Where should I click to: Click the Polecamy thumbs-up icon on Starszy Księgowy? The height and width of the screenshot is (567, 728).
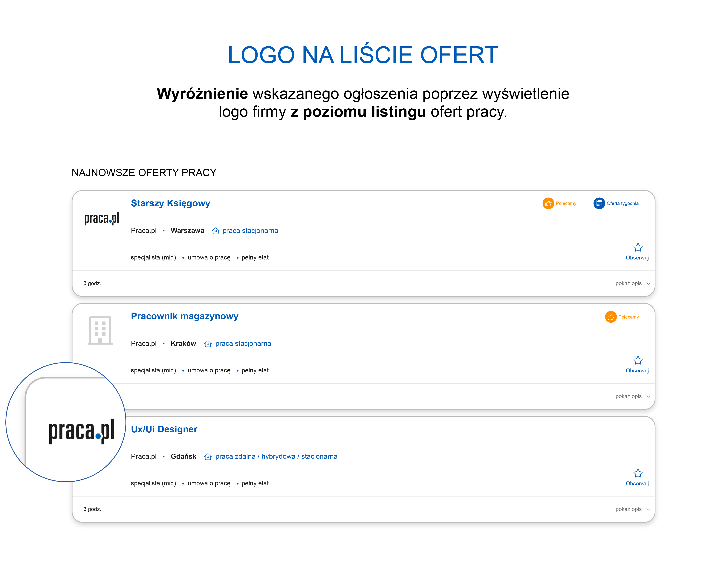point(548,203)
